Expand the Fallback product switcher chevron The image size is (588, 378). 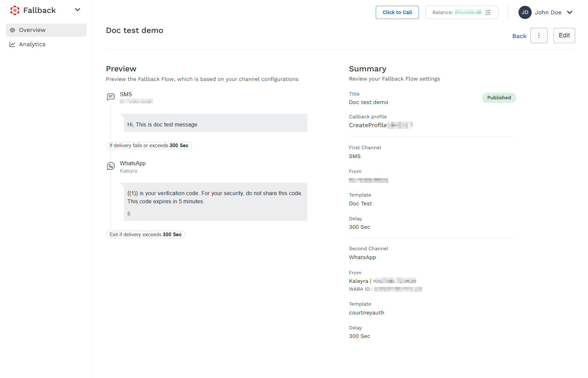pos(77,10)
